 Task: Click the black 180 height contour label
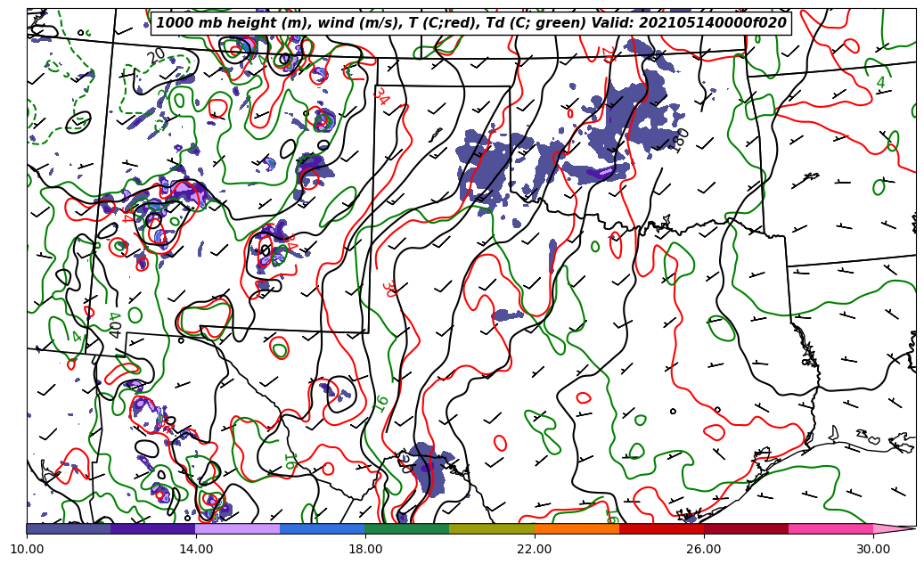tap(681, 140)
